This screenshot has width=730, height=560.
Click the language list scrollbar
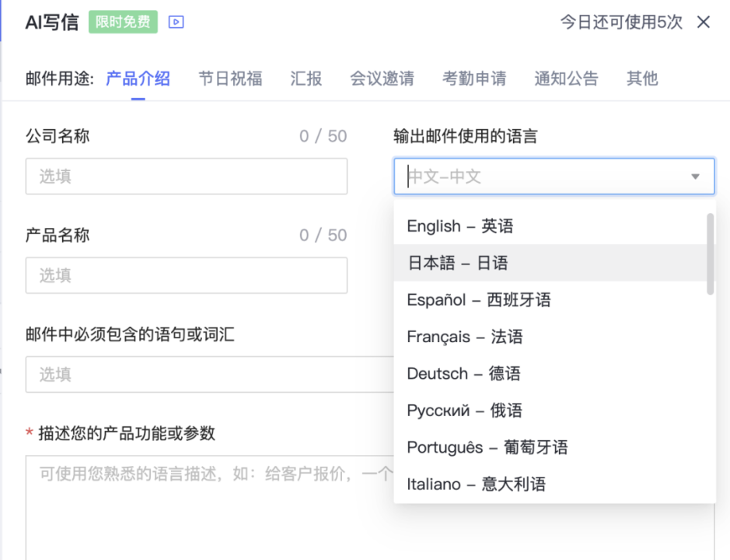coord(710,254)
